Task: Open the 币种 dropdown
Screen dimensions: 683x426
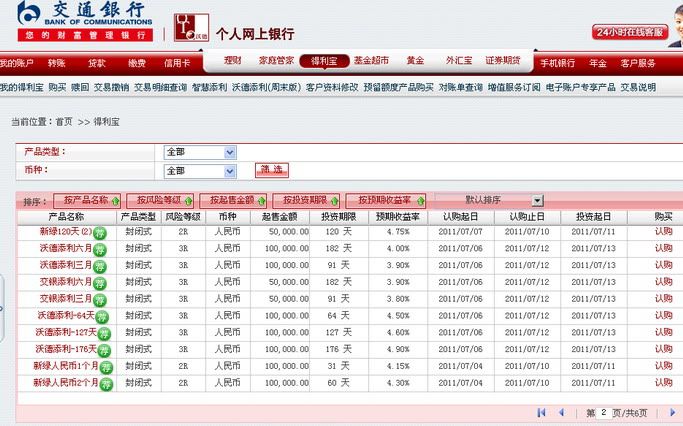Action: [230, 170]
